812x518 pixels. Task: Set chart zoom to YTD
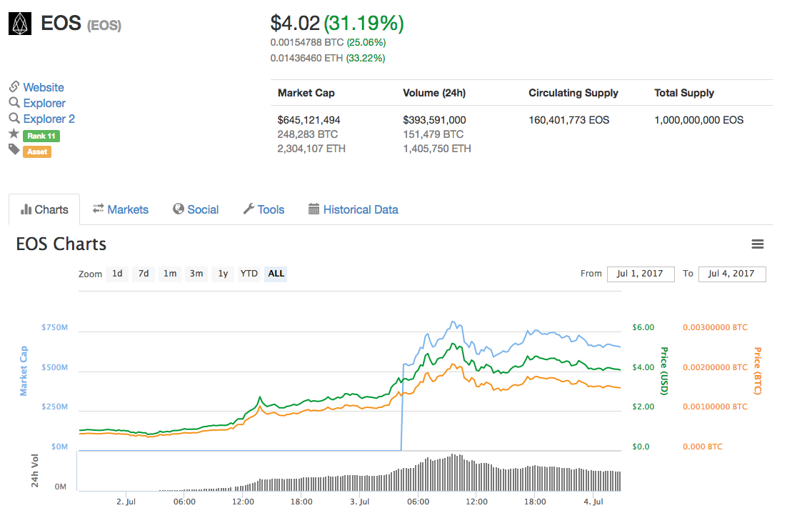pos(249,274)
